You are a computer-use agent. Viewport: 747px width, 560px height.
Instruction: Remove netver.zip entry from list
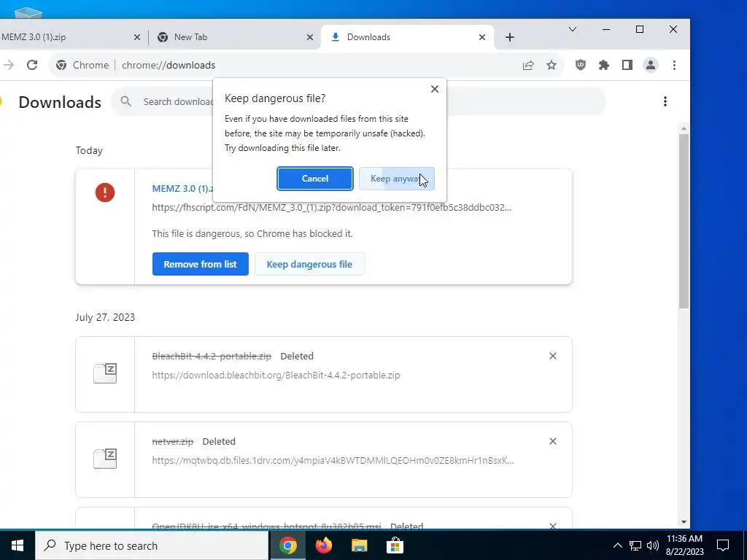[553, 441]
